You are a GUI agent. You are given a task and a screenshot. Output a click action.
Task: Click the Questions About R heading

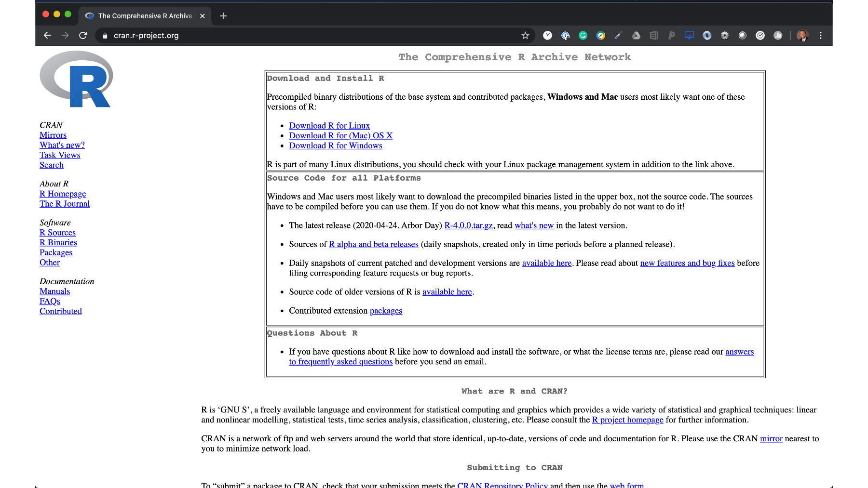click(x=312, y=333)
